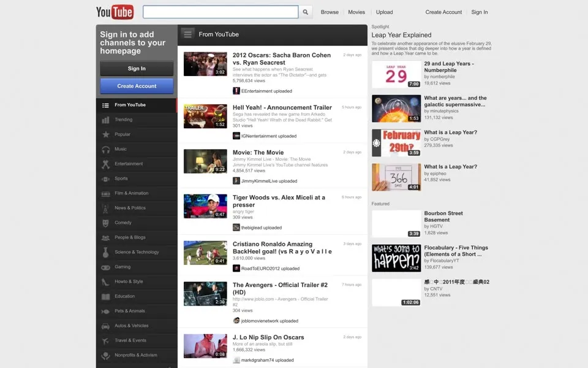The height and width of the screenshot is (368, 588).
Task: Open Upload in the top navigation
Action: point(385,12)
